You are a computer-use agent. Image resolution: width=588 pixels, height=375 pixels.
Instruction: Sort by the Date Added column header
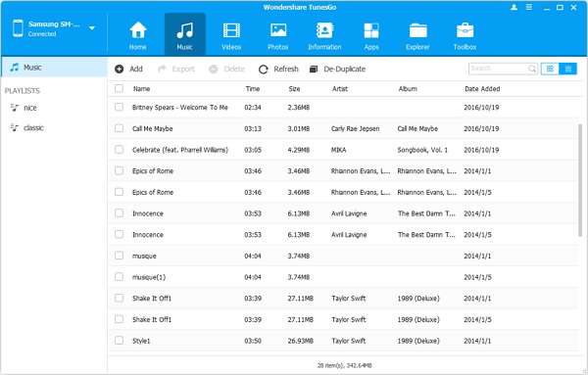click(x=482, y=89)
